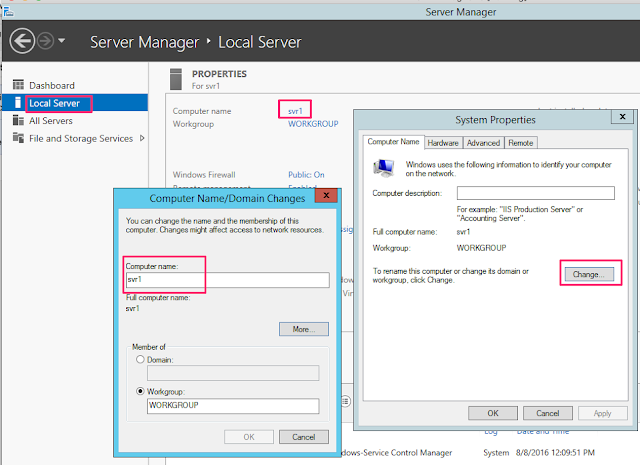Click OK in System Properties
The width and height of the screenshot is (640, 465).
[493, 413]
